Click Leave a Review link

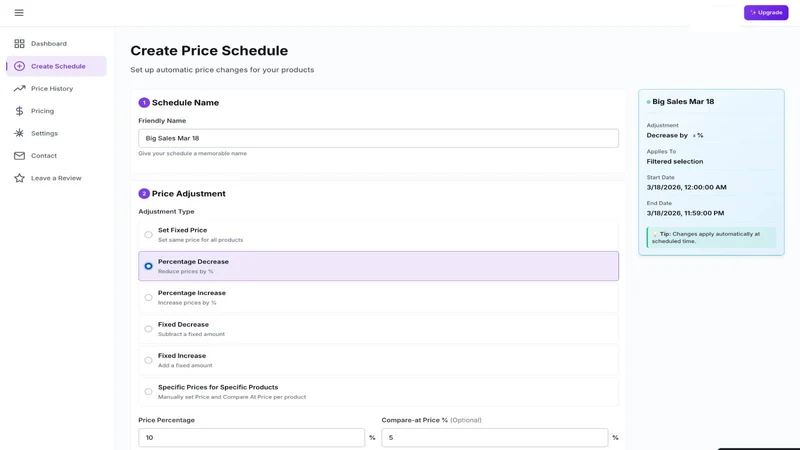(x=56, y=178)
